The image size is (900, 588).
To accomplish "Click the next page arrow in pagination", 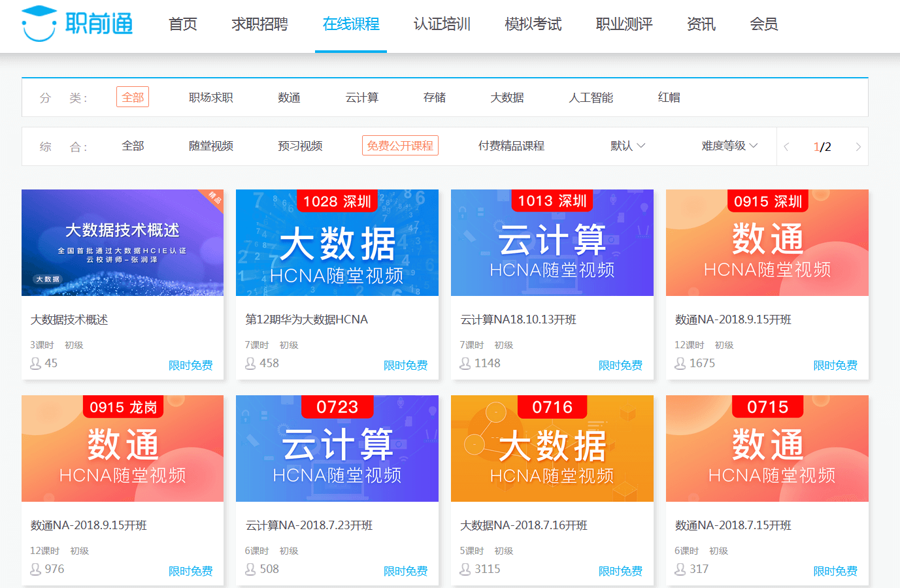I will click(858, 147).
